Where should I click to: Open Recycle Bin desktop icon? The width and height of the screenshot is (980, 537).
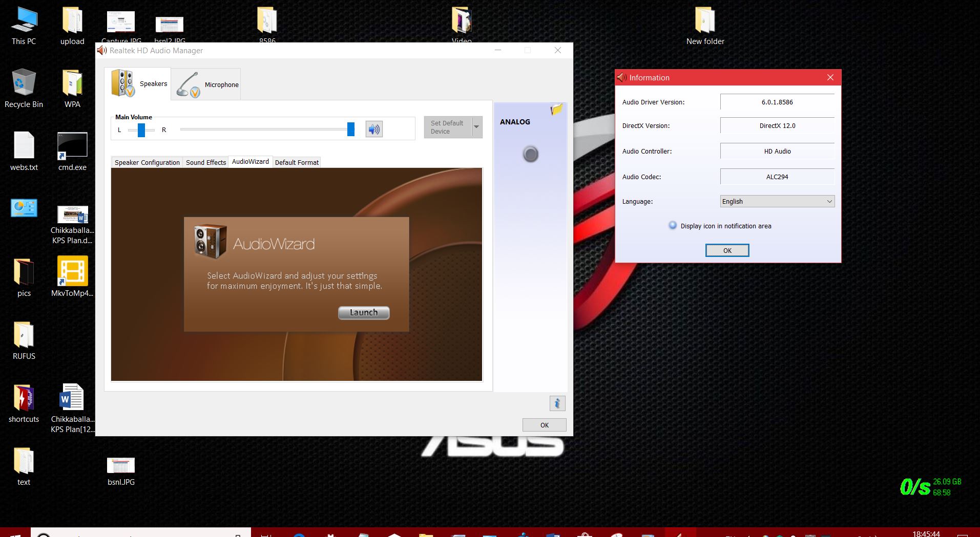[x=24, y=89]
